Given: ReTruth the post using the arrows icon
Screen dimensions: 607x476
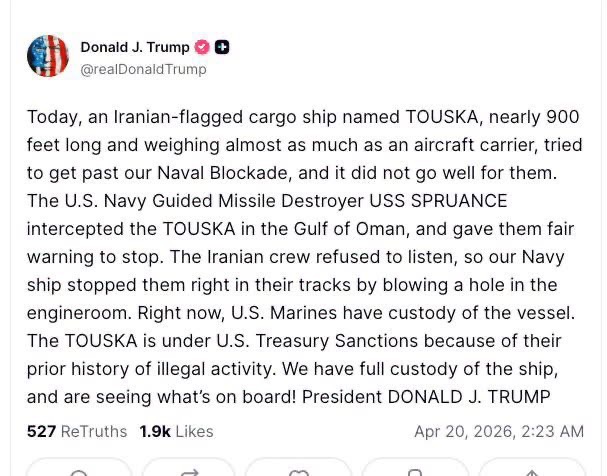Looking at the screenshot, I should click(188, 472).
